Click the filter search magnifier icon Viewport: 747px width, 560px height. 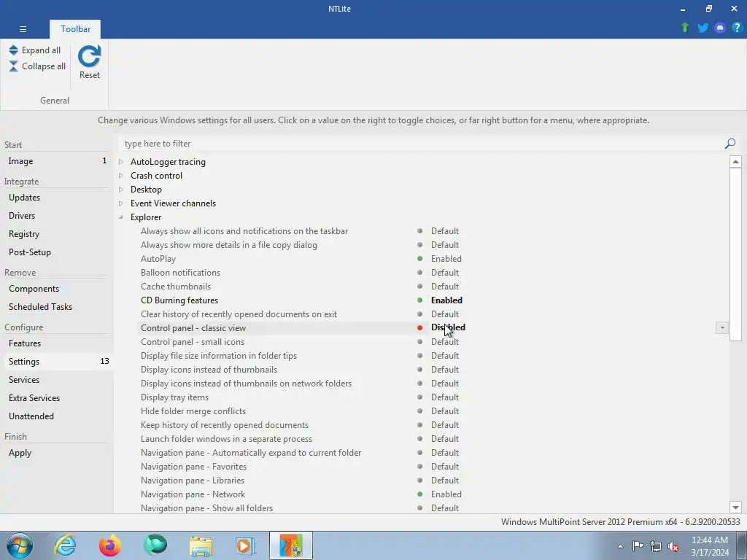click(x=729, y=144)
